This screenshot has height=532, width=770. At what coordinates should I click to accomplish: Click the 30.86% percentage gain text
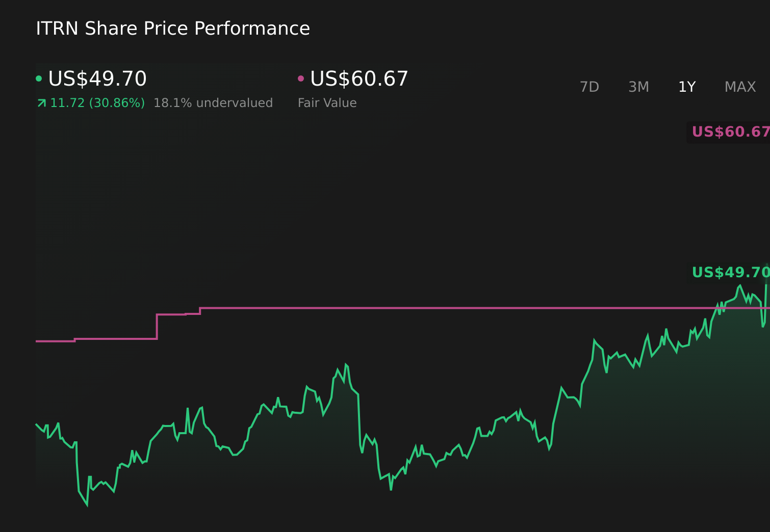pos(116,102)
